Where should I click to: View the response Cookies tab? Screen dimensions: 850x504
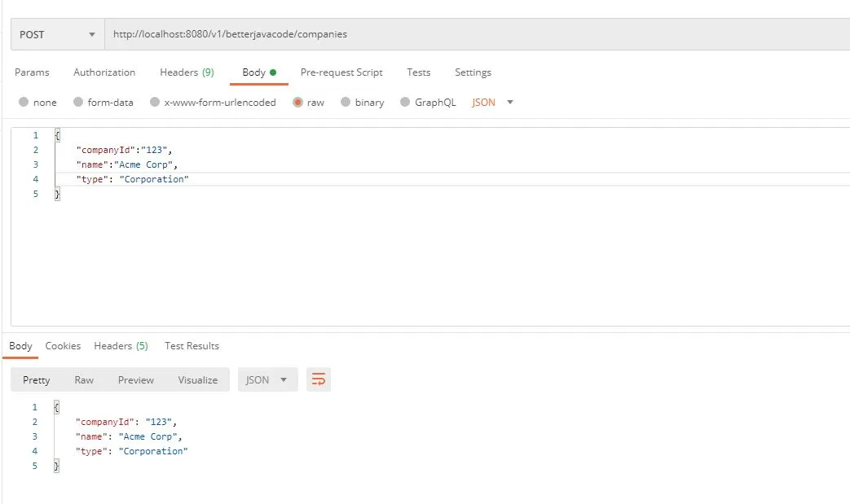tap(63, 345)
